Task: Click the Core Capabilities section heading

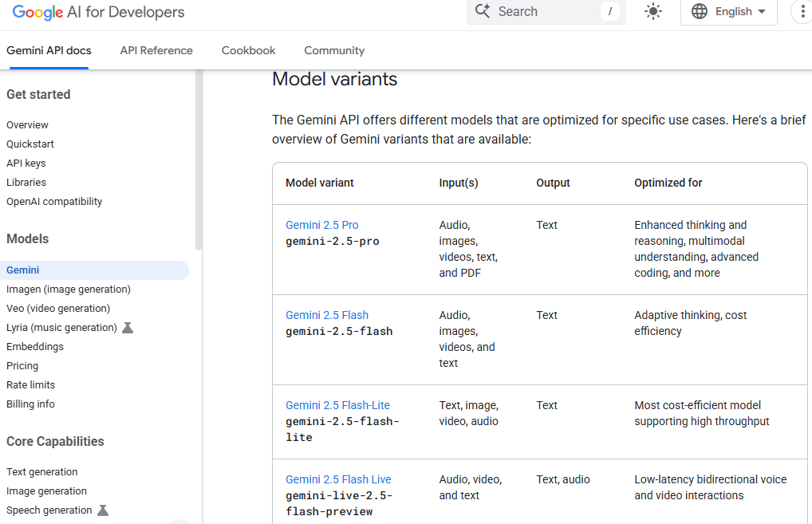Action: tap(55, 442)
